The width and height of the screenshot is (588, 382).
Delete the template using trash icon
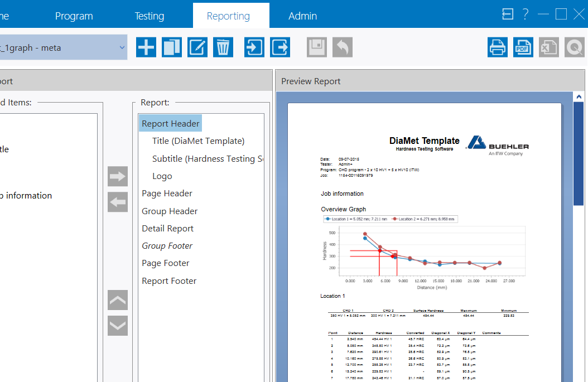tap(223, 47)
